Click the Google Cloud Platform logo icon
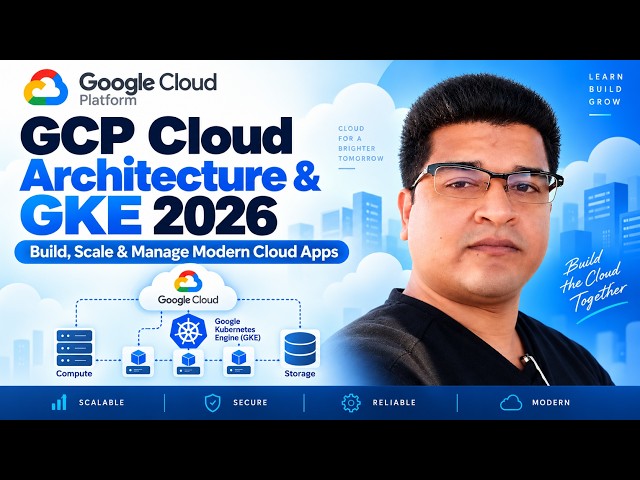This screenshot has height=480, width=640. (x=46, y=87)
